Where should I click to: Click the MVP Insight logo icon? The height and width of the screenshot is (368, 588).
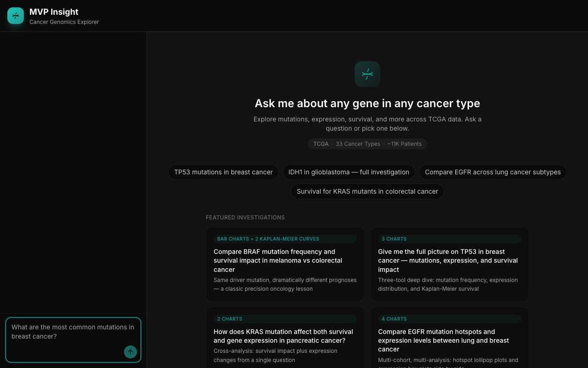pyautogui.click(x=15, y=15)
